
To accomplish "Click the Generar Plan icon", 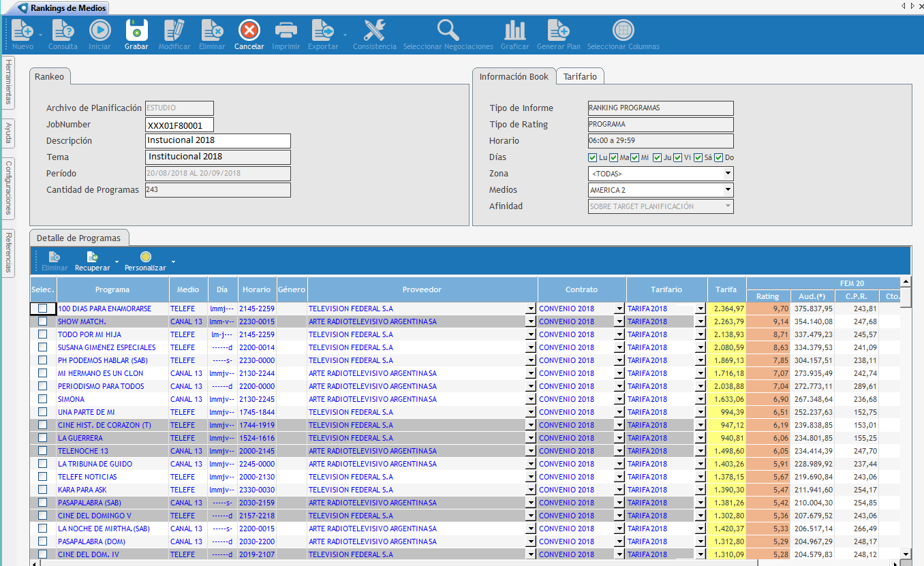I will coord(558,31).
